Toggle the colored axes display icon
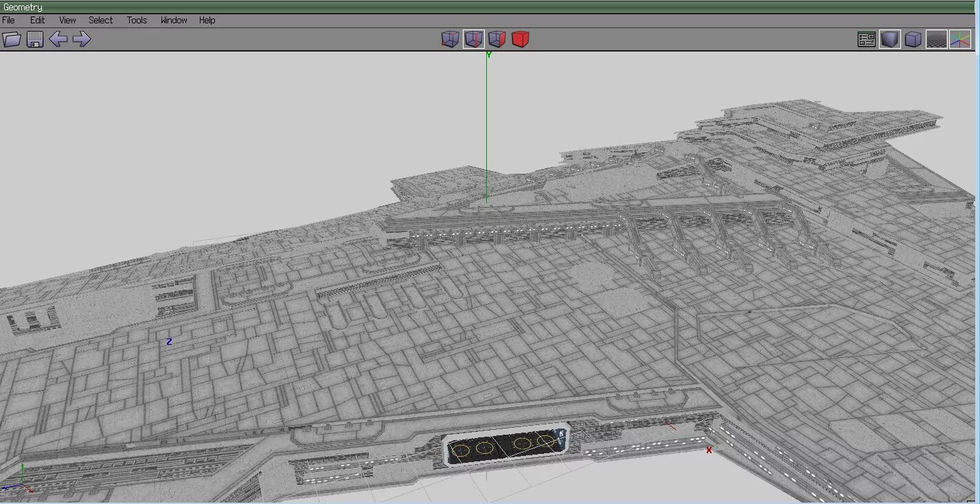Viewport: 980px width, 504px height. (x=960, y=39)
